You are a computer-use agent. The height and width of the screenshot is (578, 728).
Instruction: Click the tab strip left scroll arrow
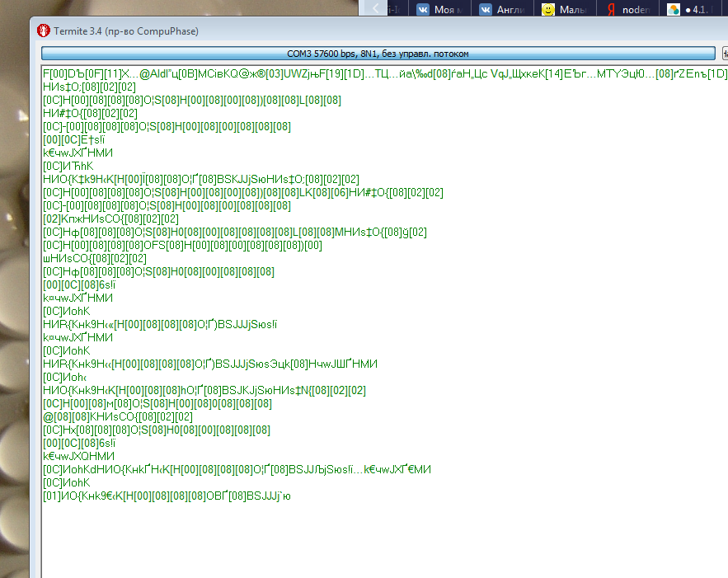(x=375, y=8)
